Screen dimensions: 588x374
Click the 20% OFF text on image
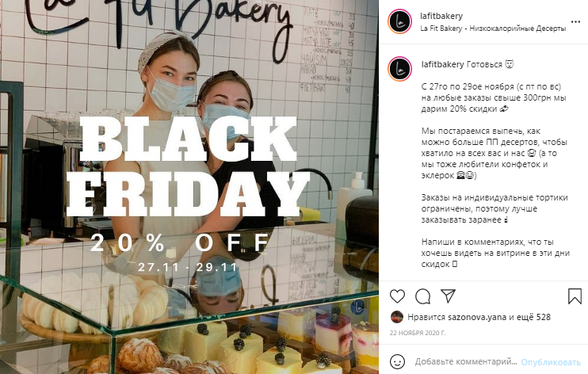[180, 242]
